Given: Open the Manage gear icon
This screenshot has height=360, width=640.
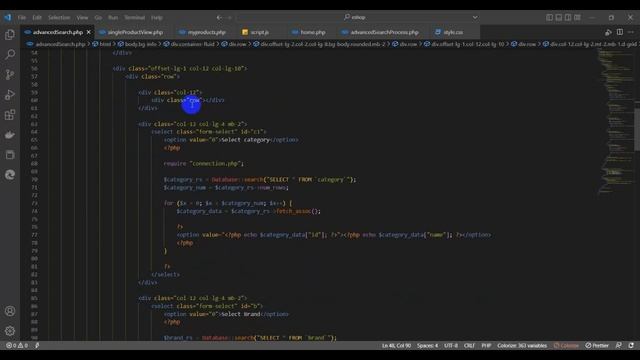Looking at the screenshot, I should pos(10,331).
